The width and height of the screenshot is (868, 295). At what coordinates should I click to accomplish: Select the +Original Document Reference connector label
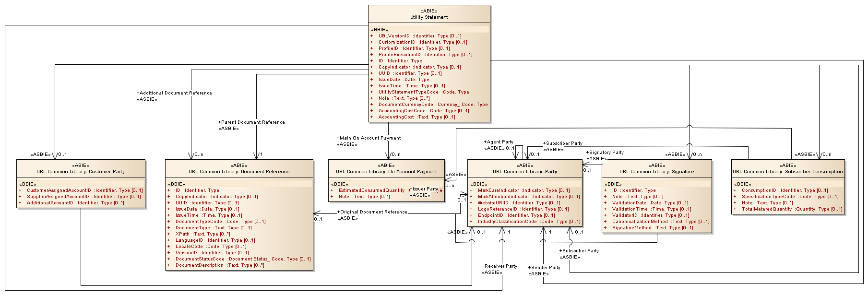[372, 212]
